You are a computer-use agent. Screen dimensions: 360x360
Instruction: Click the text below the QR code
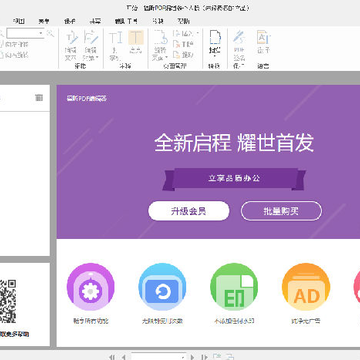coord(14,334)
